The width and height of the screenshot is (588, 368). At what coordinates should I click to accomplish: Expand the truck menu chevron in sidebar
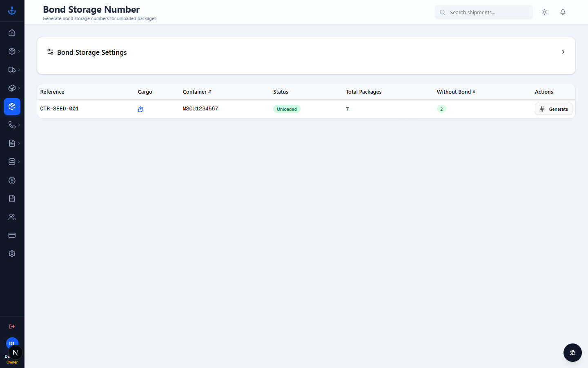[19, 70]
